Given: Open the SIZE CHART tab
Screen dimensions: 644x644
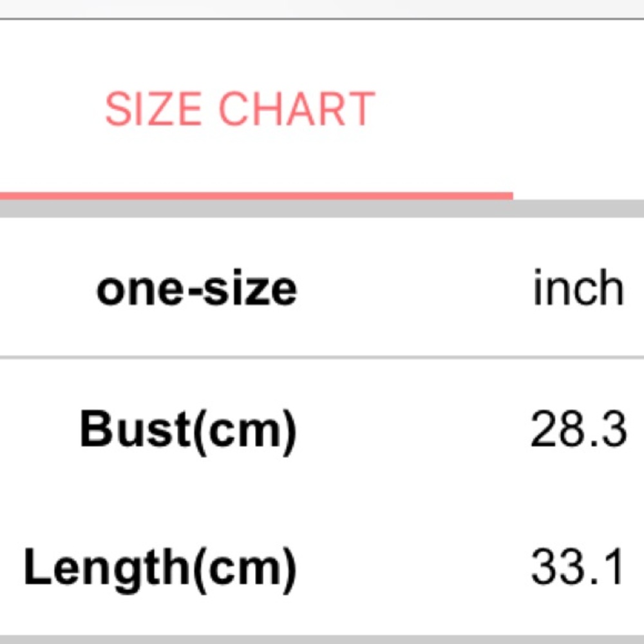Looking at the screenshot, I should tap(240, 109).
